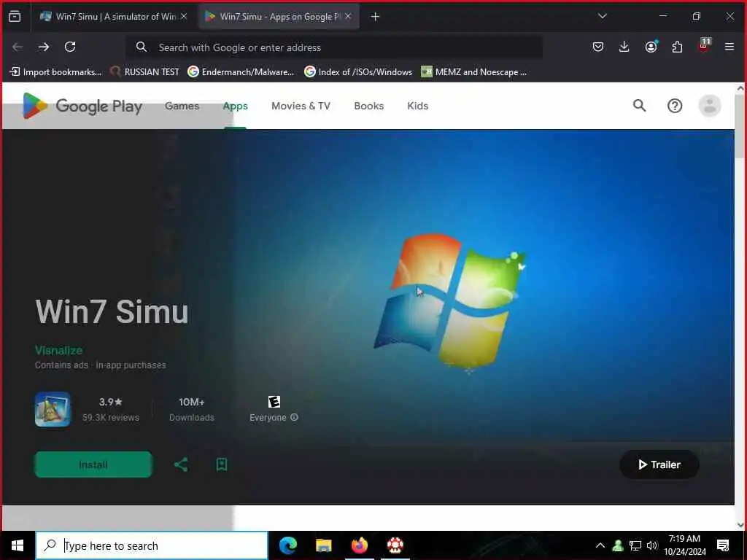Play the Trailer video

(x=659, y=464)
